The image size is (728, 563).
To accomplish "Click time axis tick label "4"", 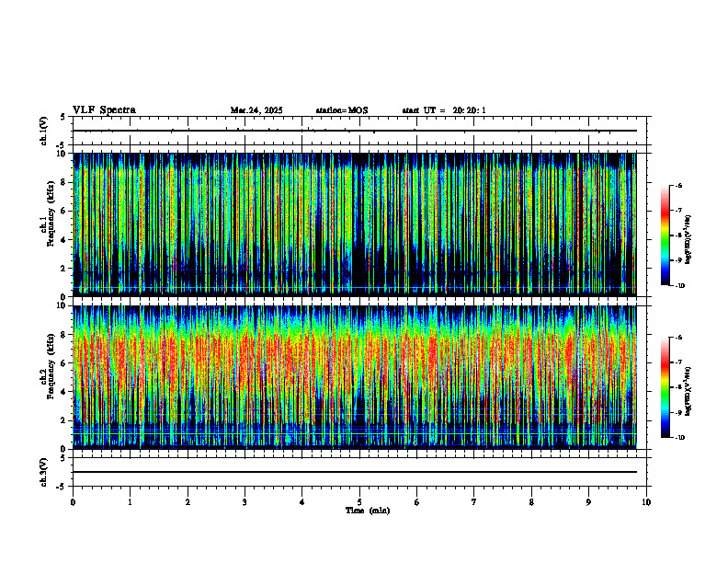I will click(x=302, y=502).
